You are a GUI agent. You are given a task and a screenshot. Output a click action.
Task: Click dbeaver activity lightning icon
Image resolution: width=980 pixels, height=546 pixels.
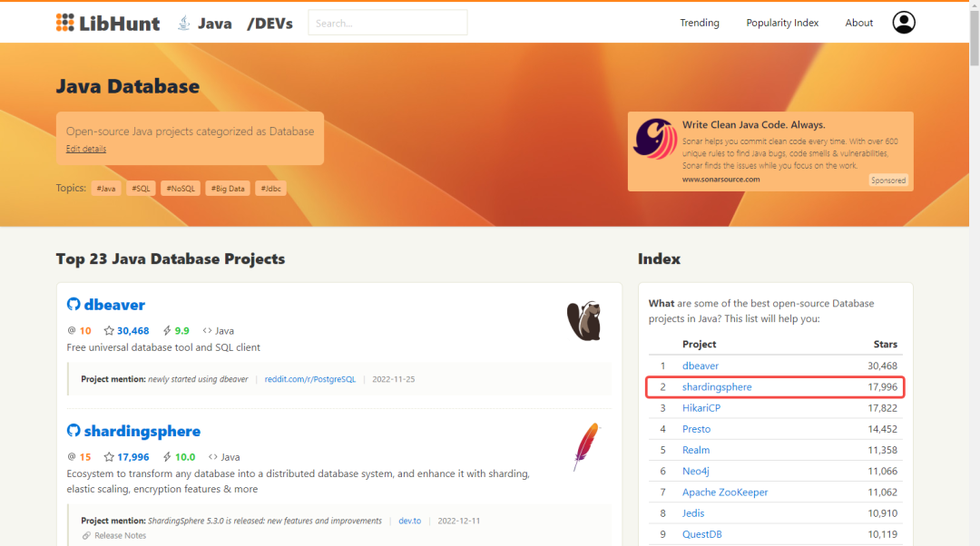click(167, 330)
